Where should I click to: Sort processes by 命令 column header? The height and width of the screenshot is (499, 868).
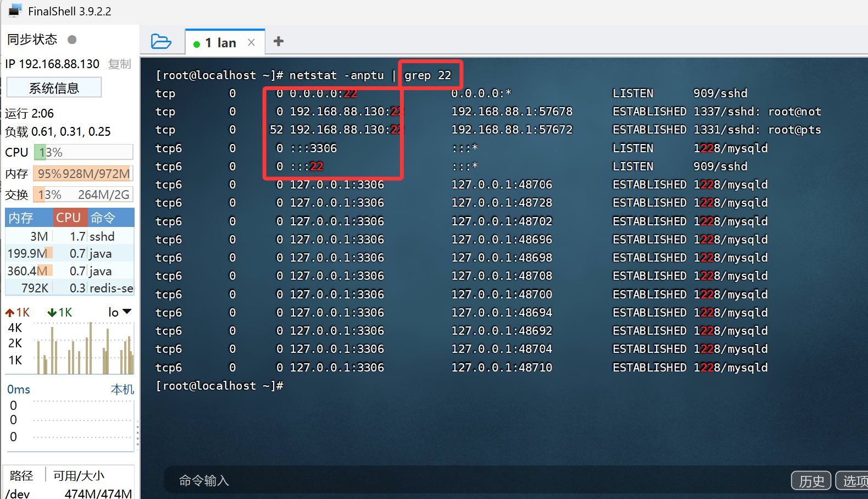tap(110, 218)
